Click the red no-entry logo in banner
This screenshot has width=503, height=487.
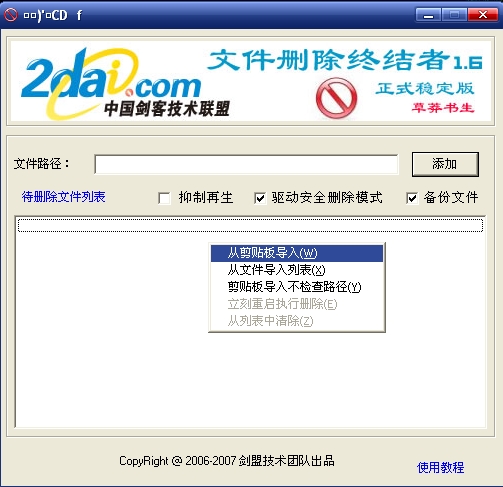(x=336, y=98)
